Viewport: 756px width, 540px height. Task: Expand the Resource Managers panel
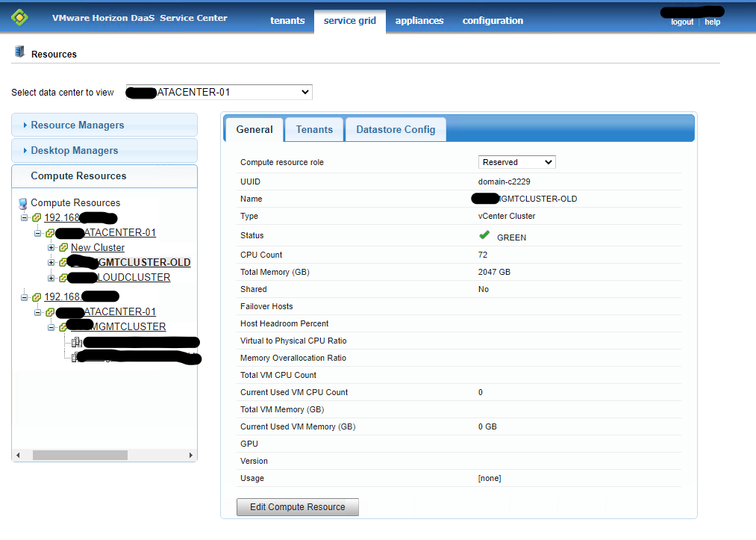pos(104,125)
